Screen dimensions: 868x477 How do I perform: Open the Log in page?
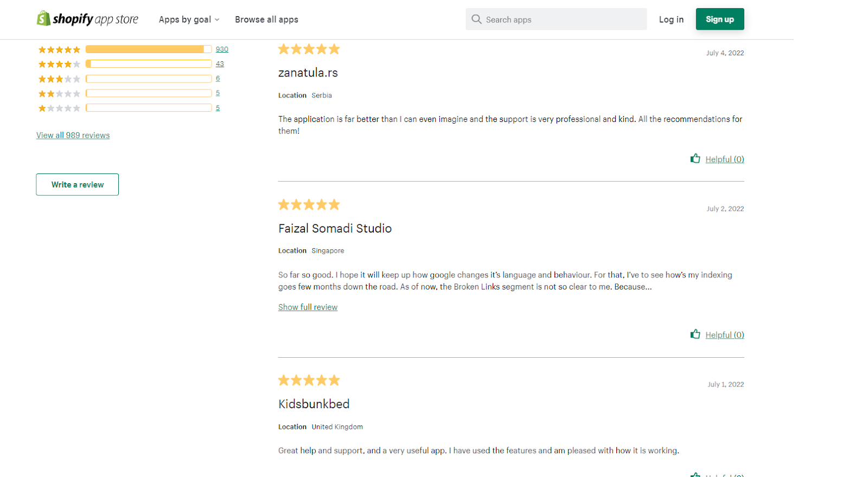[x=671, y=20]
